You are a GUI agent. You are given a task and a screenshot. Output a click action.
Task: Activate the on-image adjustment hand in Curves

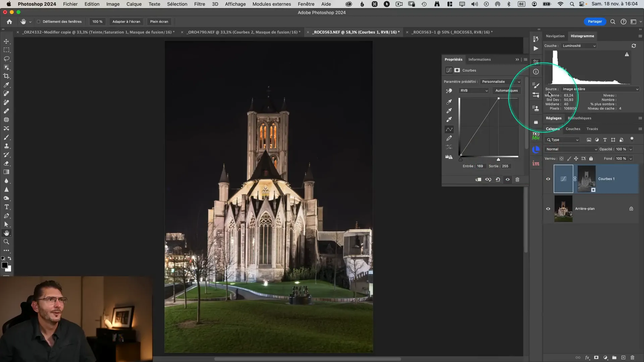449,91
